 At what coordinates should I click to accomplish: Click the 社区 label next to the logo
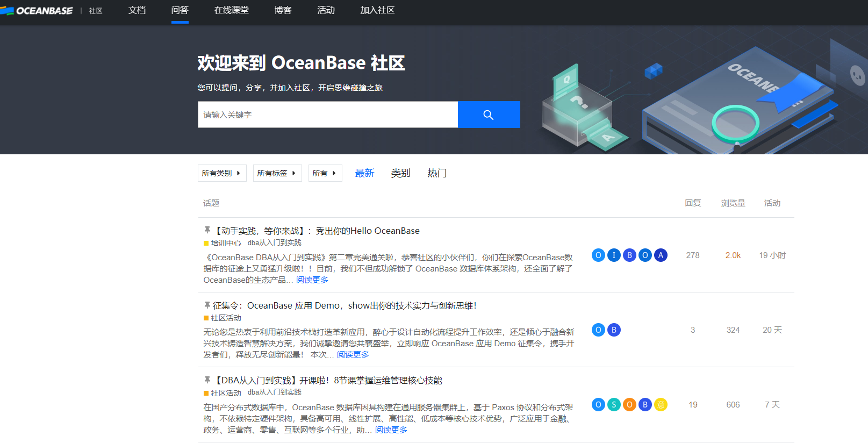[96, 11]
